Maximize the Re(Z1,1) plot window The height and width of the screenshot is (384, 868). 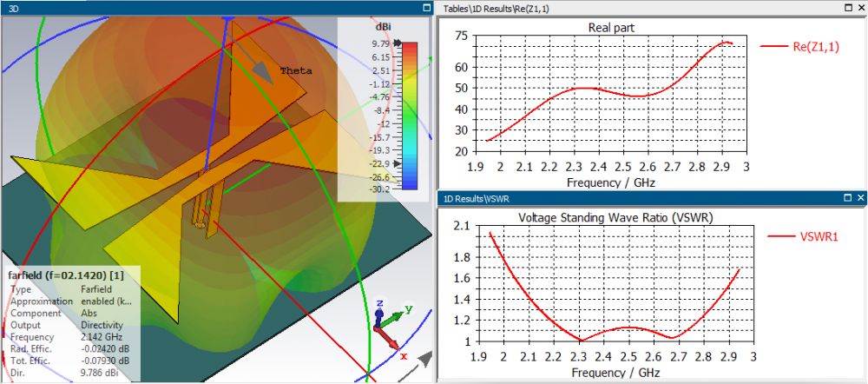click(847, 8)
